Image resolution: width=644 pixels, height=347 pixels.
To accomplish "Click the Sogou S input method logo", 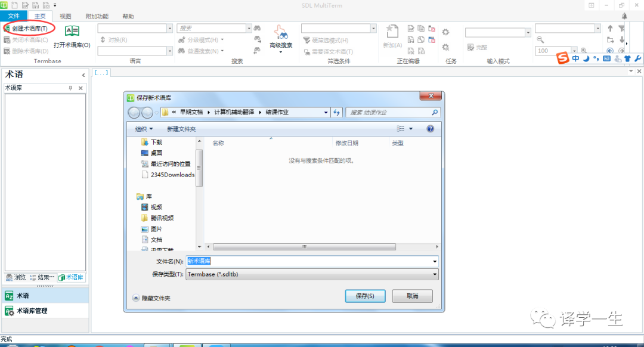I will [x=563, y=58].
